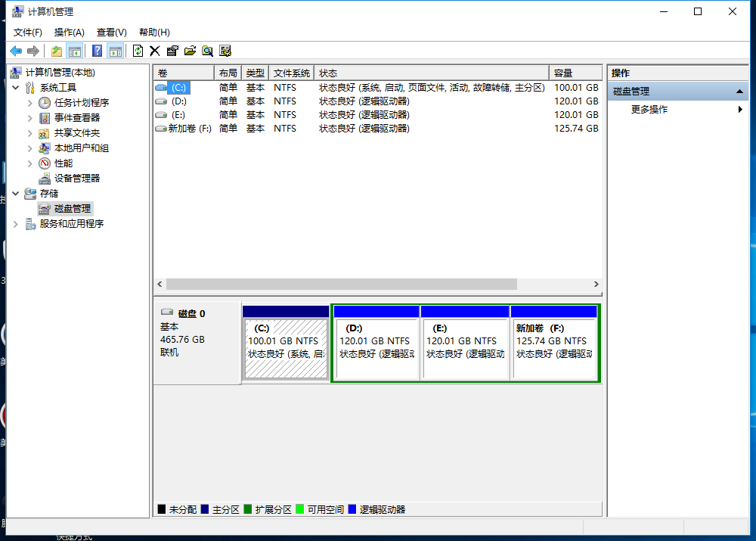Expand the 服务和应用程序 tree node
The width and height of the screenshot is (756, 541).
click(x=17, y=224)
